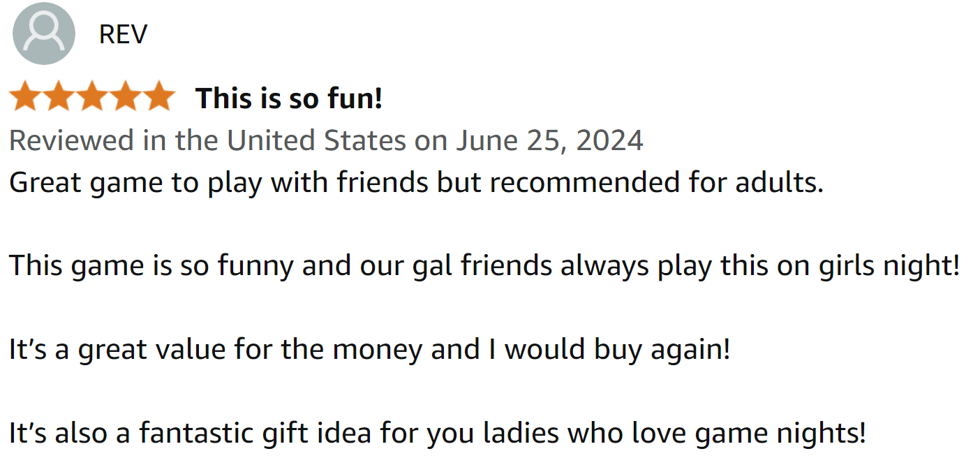Image resolution: width=980 pixels, height=465 pixels.
Task: Click the reviewer's profile avatar icon
Action: [43, 34]
